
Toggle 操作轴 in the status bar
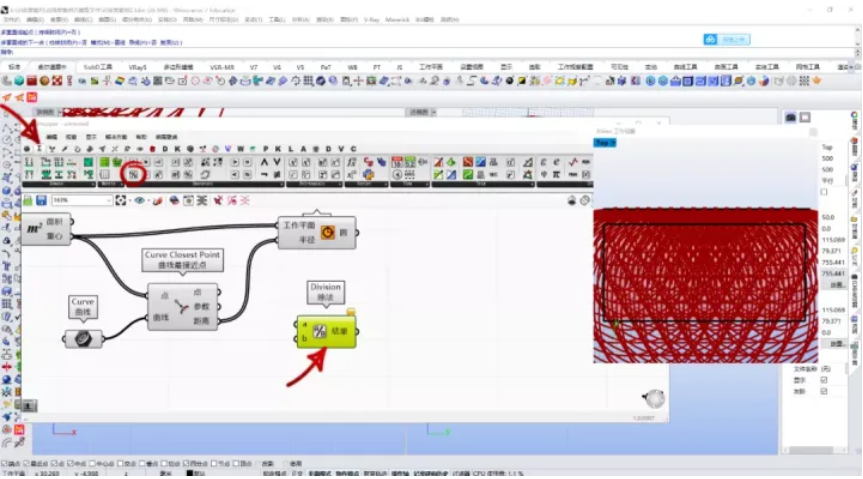(x=400, y=473)
